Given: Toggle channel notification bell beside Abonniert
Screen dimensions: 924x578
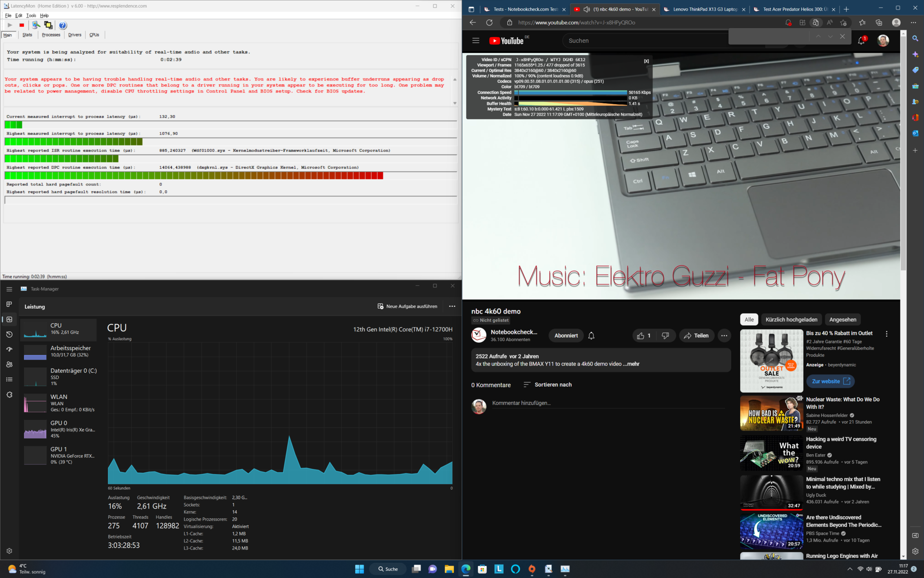Looking at the screenshot, I should point(591,336).
